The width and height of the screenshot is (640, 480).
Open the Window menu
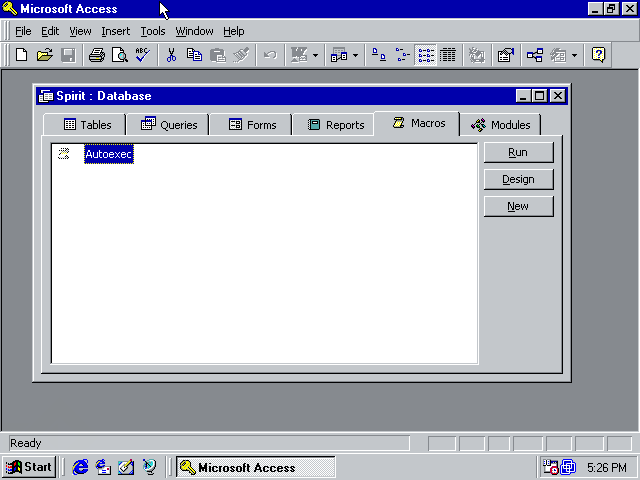pos(194,31)
